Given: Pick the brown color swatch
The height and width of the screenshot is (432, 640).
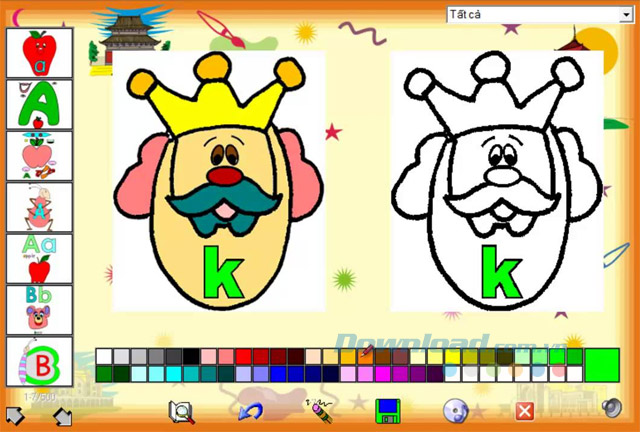Looking at the screenshot, I should (x=383, y=356).
